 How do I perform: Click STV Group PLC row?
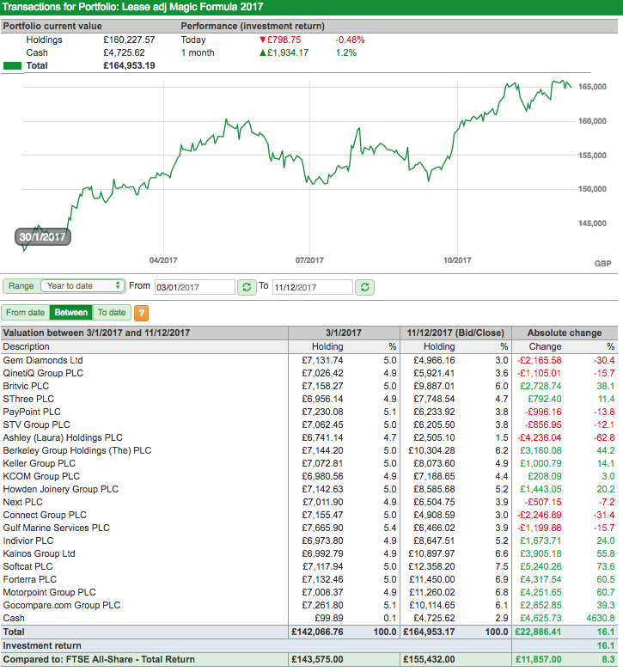(309, 425)
